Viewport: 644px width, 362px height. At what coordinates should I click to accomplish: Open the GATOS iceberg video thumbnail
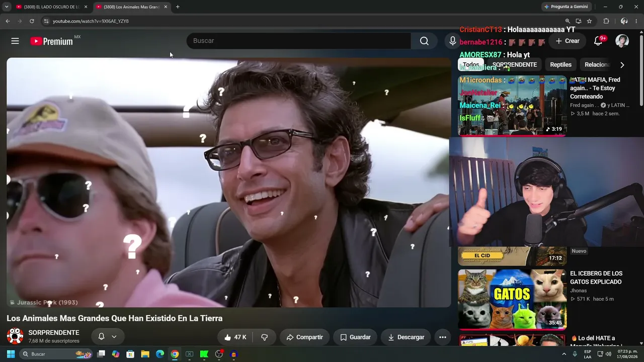(x=512, y=300)
